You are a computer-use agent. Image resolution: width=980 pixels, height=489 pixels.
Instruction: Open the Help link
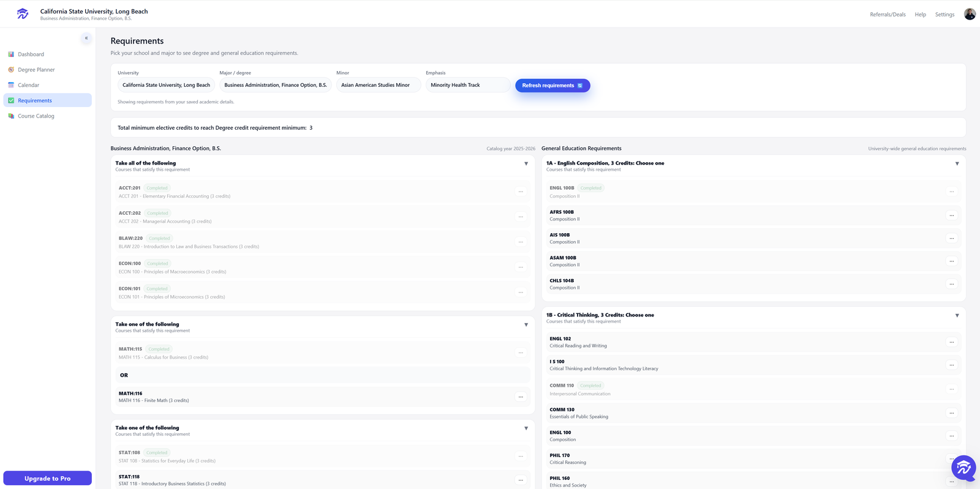pos(920,15)
